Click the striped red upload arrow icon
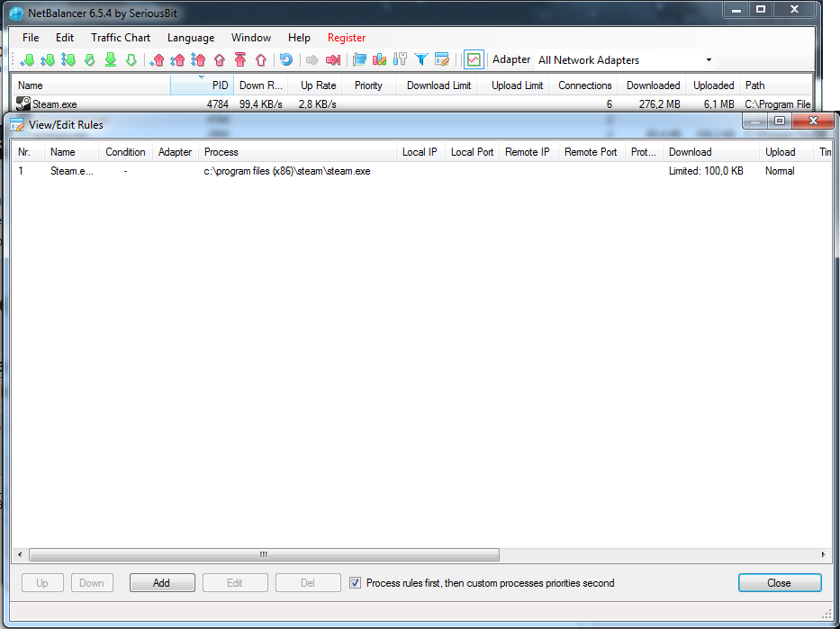The image size is (840, 629). pyautogui.click(x=219, y=60)
